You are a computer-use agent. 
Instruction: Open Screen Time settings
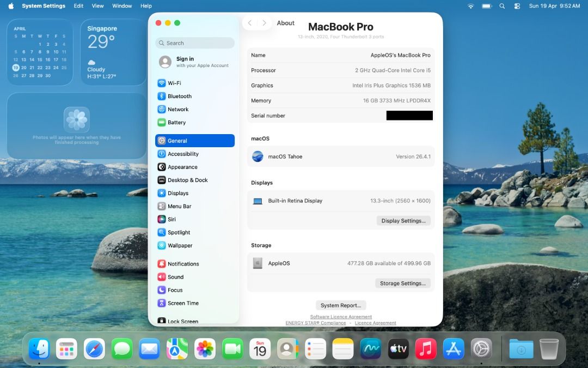[194, 303]
